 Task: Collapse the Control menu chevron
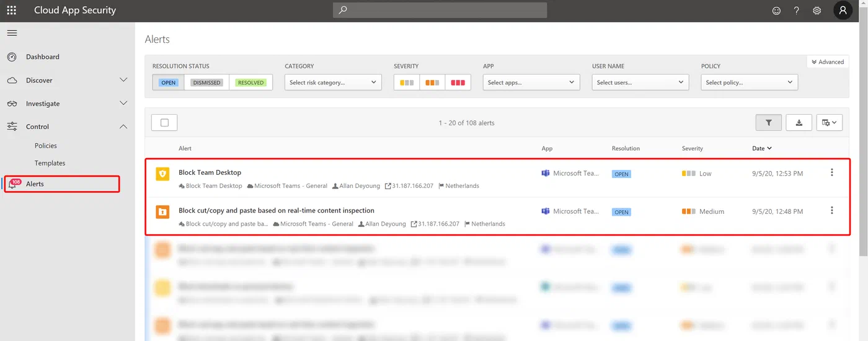point(123,126)
